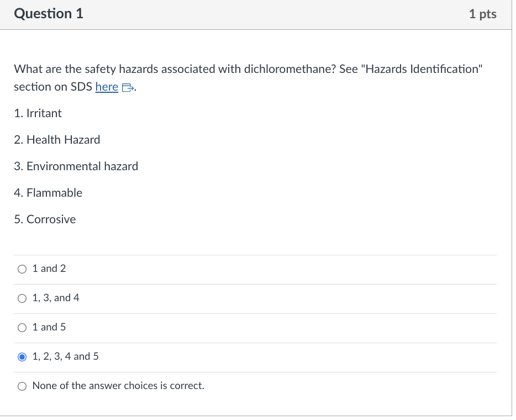
Task: Click the 1 and 5 answer text label
Action: [x=49, y=327]
